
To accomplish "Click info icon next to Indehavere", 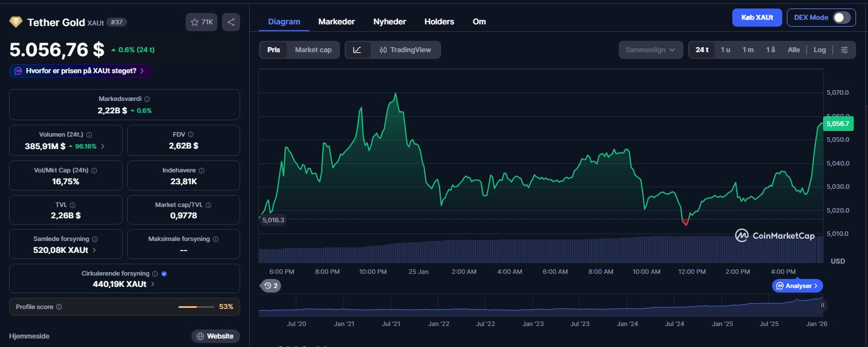I will (202, 170).
